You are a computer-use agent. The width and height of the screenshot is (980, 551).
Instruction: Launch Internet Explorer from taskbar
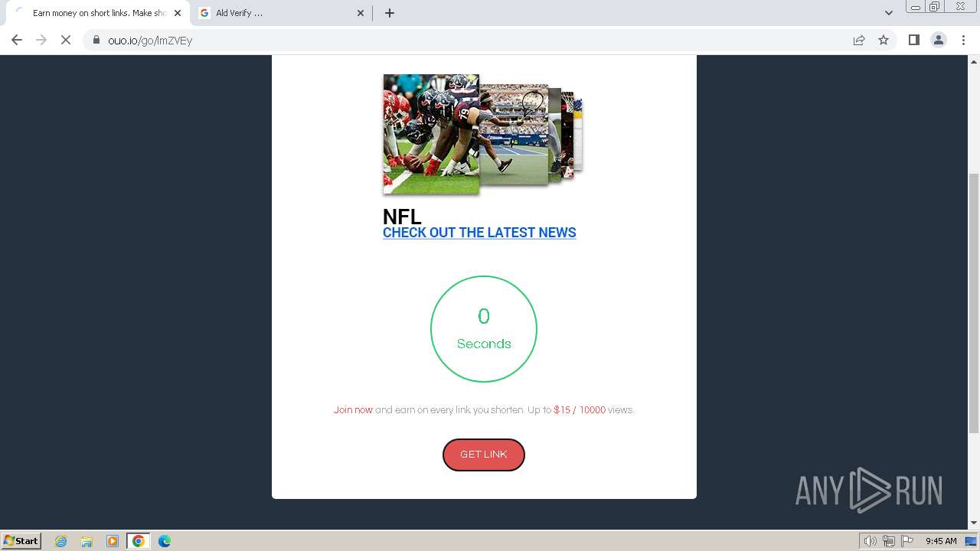tap(60, 541)
